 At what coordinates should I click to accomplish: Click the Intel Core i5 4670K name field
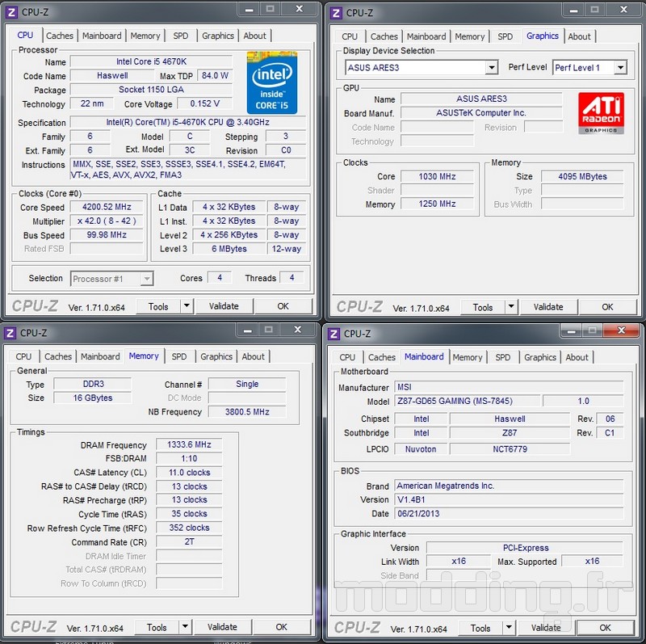151,61
